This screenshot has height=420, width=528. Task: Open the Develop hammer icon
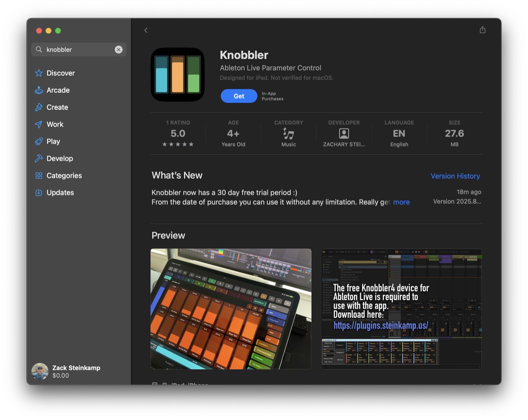click(39, 158)
